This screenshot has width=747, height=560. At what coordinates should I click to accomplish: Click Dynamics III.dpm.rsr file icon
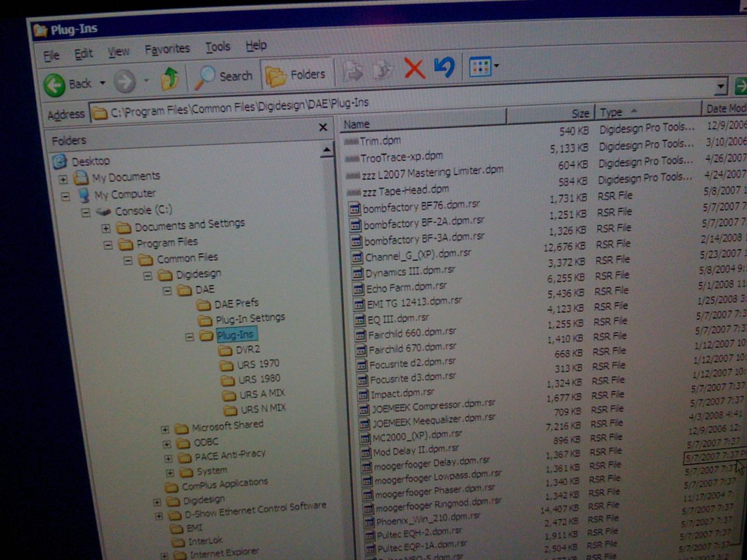pyautogui.click(x=358, y=273)
